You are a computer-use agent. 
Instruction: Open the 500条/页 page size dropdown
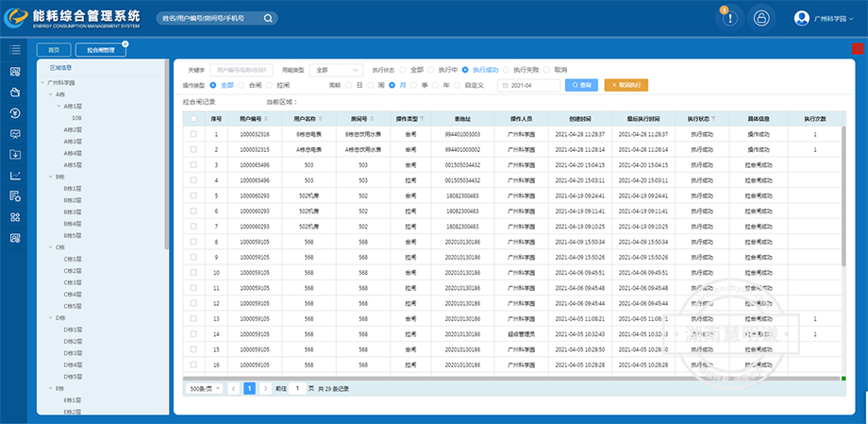pyautogui.click(x=203, y=388)
